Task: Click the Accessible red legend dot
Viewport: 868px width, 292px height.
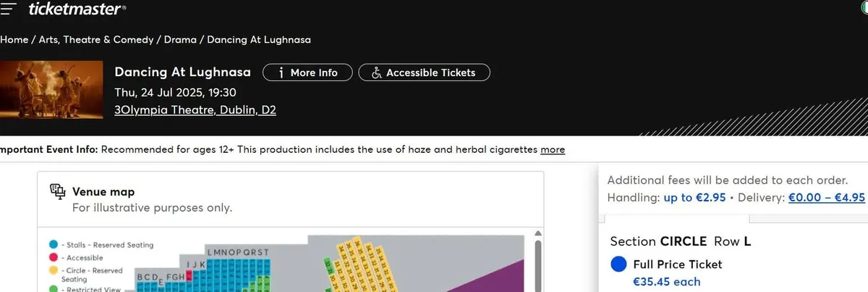Action: [x=54, y=257]
